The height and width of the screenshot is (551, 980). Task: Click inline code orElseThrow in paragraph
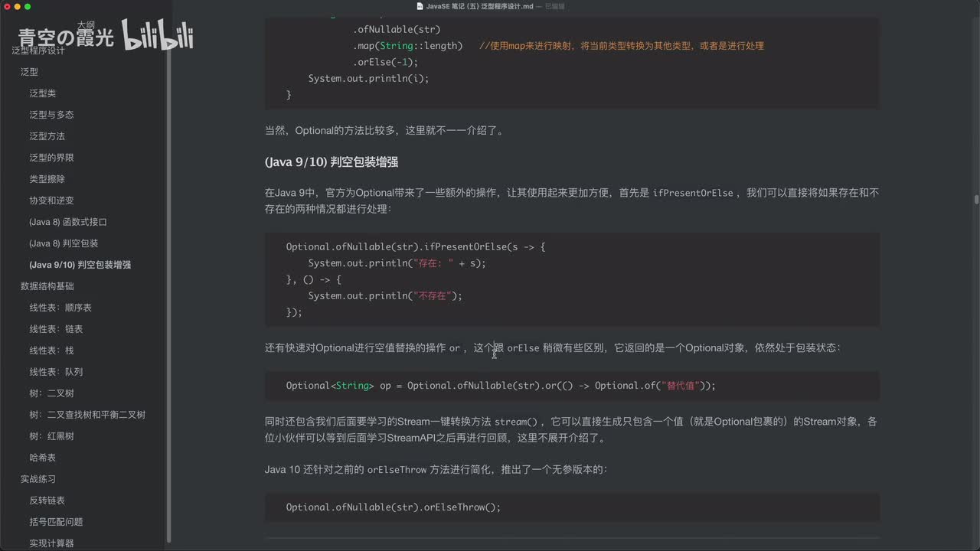point(397,470)
